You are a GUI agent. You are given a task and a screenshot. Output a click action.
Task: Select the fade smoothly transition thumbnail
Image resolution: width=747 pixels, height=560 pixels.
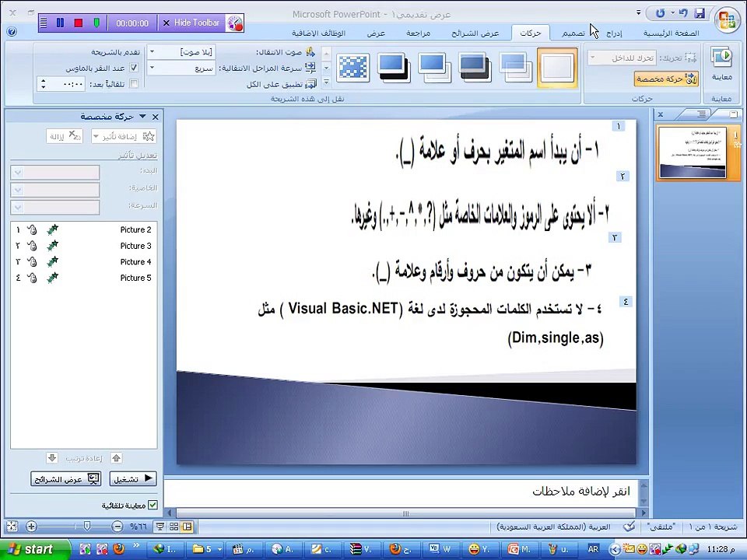click(x=516, y=67)
